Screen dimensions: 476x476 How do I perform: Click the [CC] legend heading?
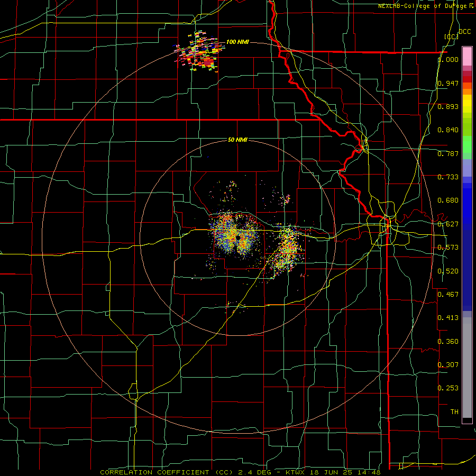pyautogui.click(x=451, y=36)
